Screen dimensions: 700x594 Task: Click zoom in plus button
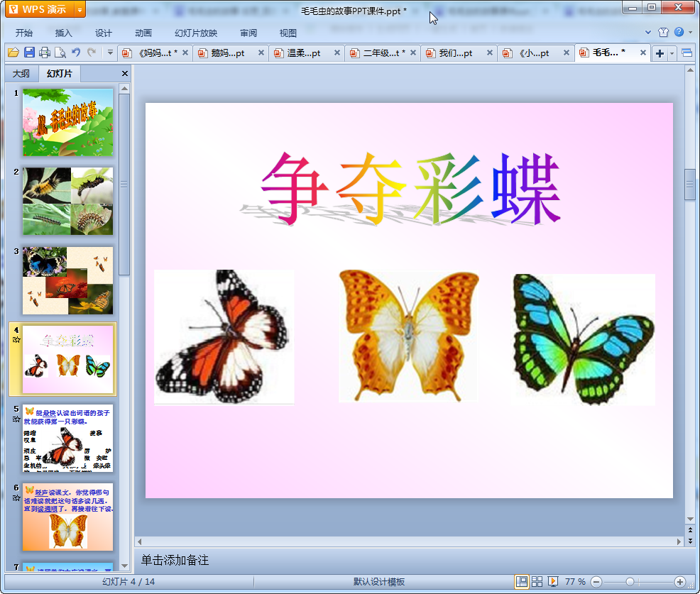[x=680, y=581]
